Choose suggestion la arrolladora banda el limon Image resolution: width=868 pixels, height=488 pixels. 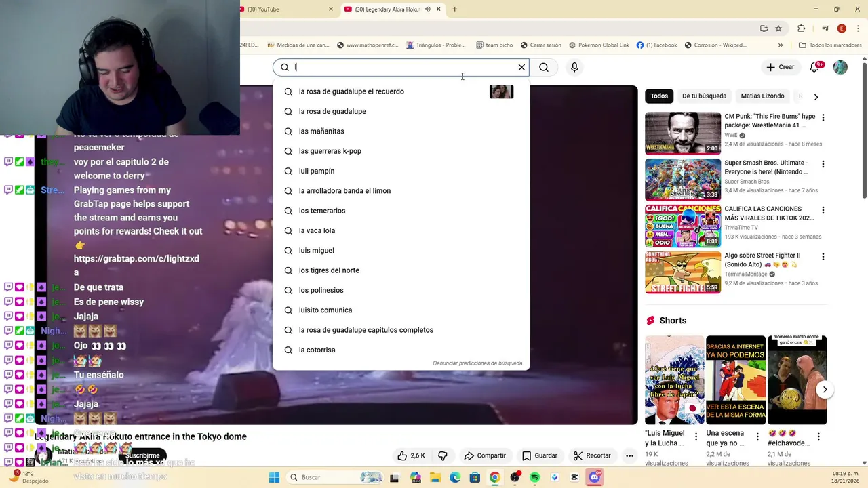tap(401, 191)
